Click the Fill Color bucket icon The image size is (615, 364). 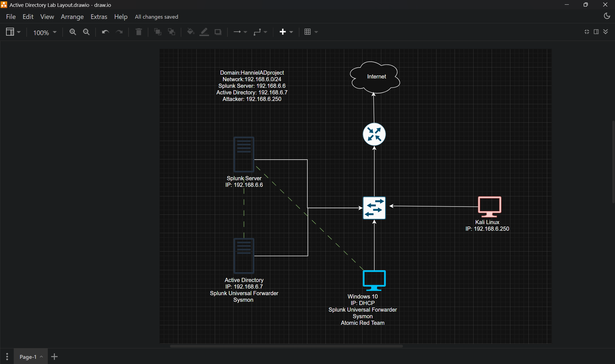coord(191,32)
